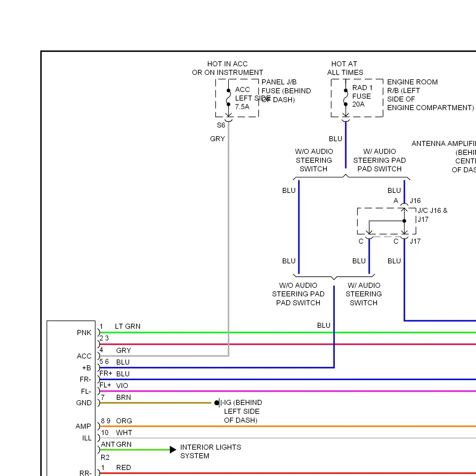Click the 'ORG' wire color label
This screenshot has height=476, width=476.
point(124,421)
